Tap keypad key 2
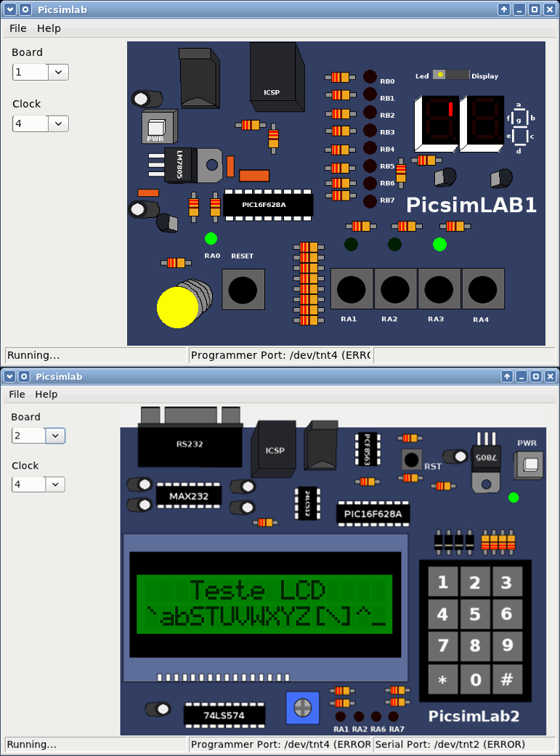 [474, 582]
